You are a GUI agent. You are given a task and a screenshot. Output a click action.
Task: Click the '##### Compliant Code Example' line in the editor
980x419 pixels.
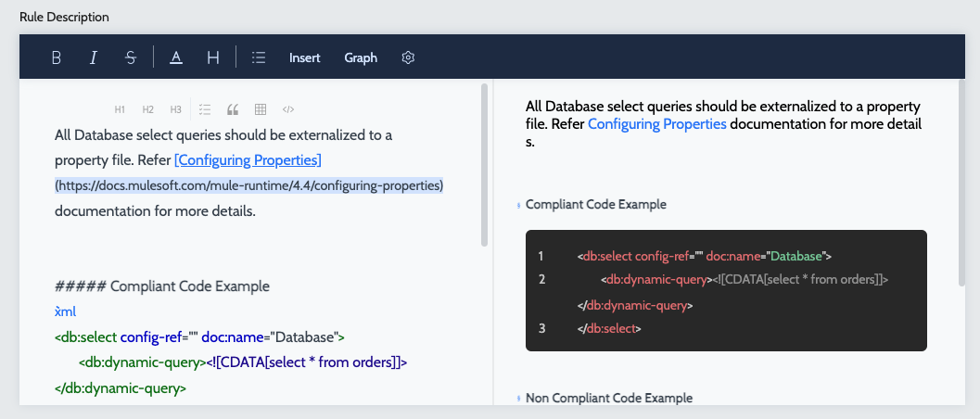tap(162, 286)
